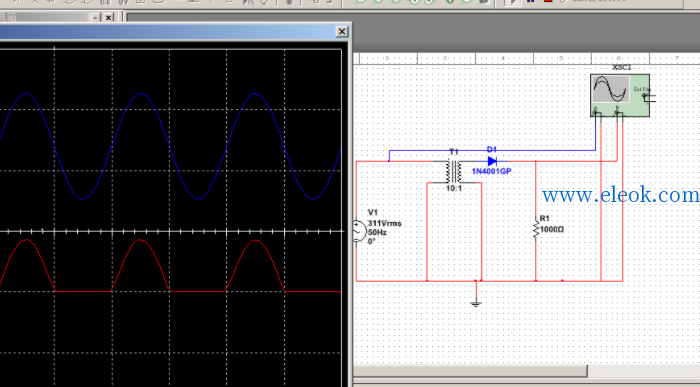Viewport: 700px width, 387px height.
Task: Select the V1 AC voltage source symbol
Action: (360, 231)
